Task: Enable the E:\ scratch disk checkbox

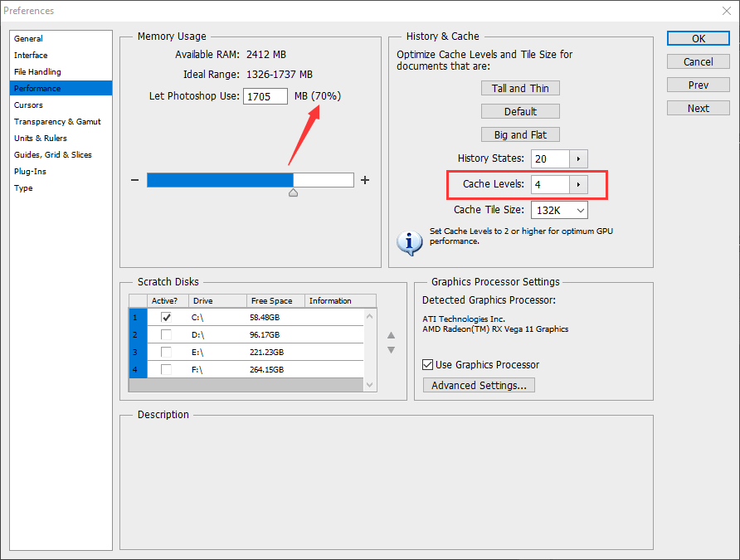Action: 166,352
